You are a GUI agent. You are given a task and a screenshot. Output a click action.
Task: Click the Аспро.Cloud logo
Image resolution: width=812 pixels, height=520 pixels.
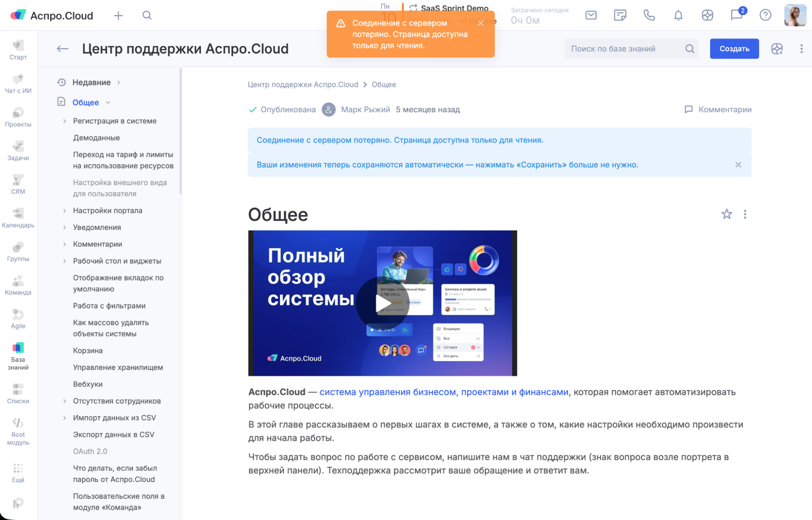click(52, 15)
